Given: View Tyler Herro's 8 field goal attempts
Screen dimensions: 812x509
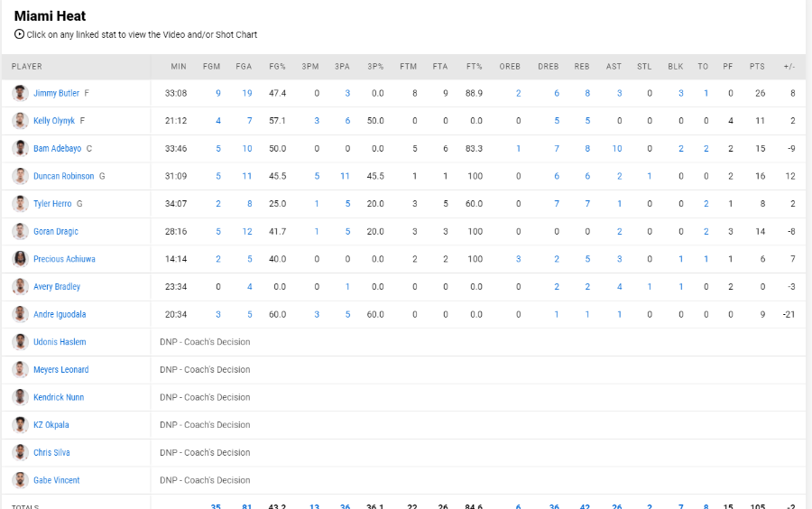Looking at the screenshot, I should coord(249,203).
